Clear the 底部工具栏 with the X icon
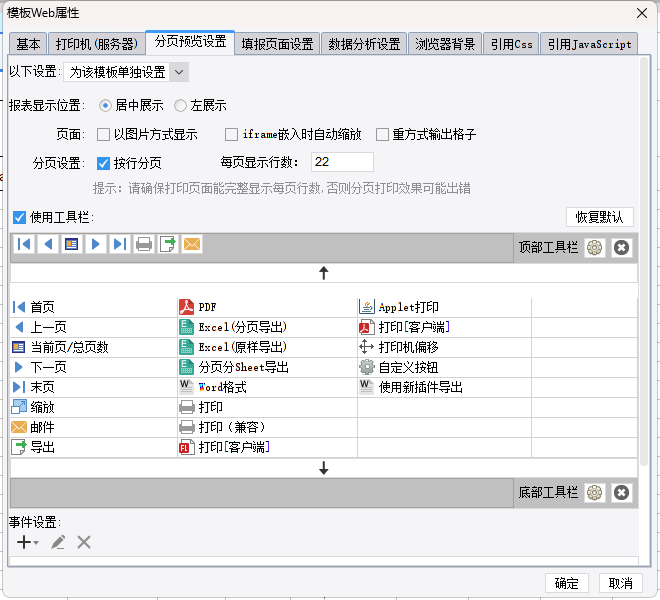Image resolution: width=660 pixels, height=600 pixels. pyautogui.click(x=621, y=492)
